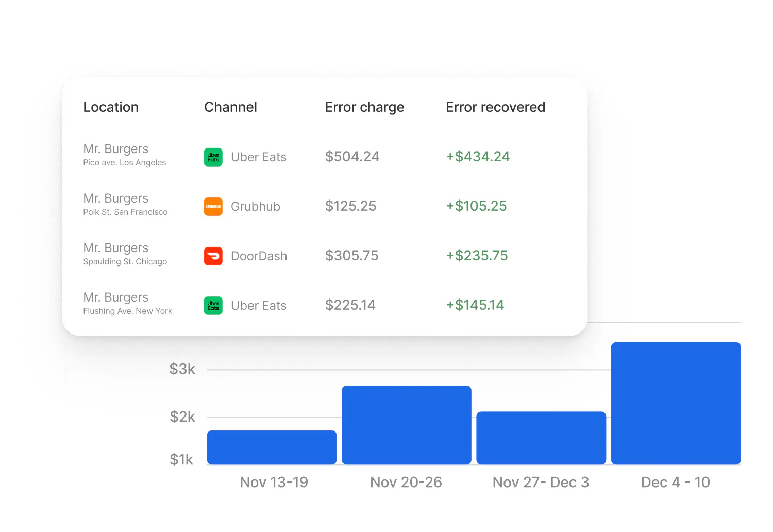This screenshot has width=773, height=532.
Task: Click the Uber Eats icon in New York row
Action: (213, 306)
